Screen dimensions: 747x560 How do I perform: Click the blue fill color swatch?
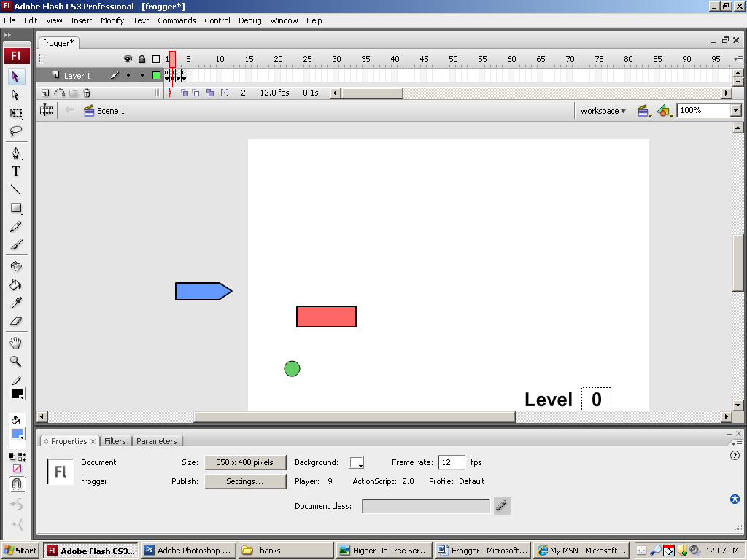click(18, 435)
